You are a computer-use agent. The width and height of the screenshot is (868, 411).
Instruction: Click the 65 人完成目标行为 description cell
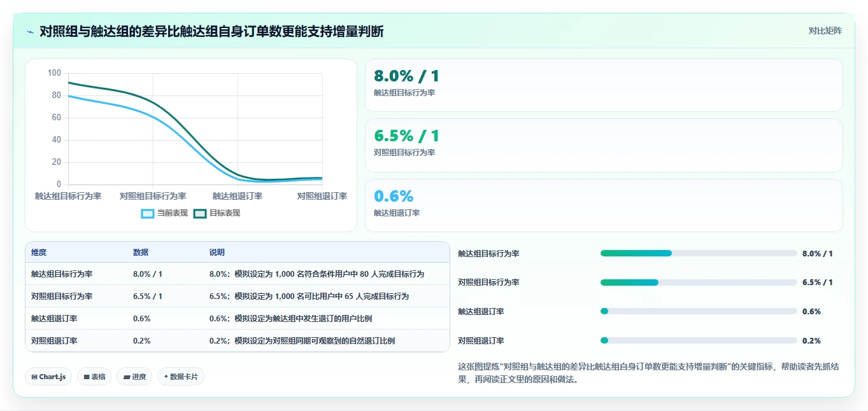click(309, 296)
